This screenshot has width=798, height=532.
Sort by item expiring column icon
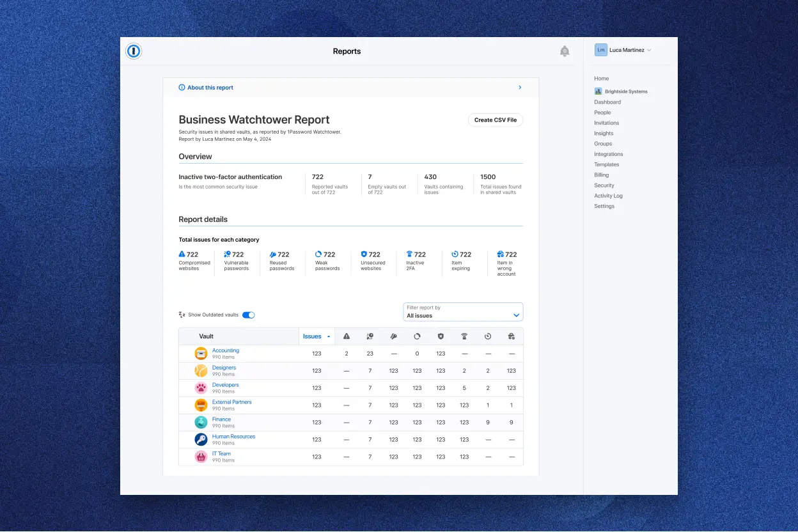[x=488, y=336]
